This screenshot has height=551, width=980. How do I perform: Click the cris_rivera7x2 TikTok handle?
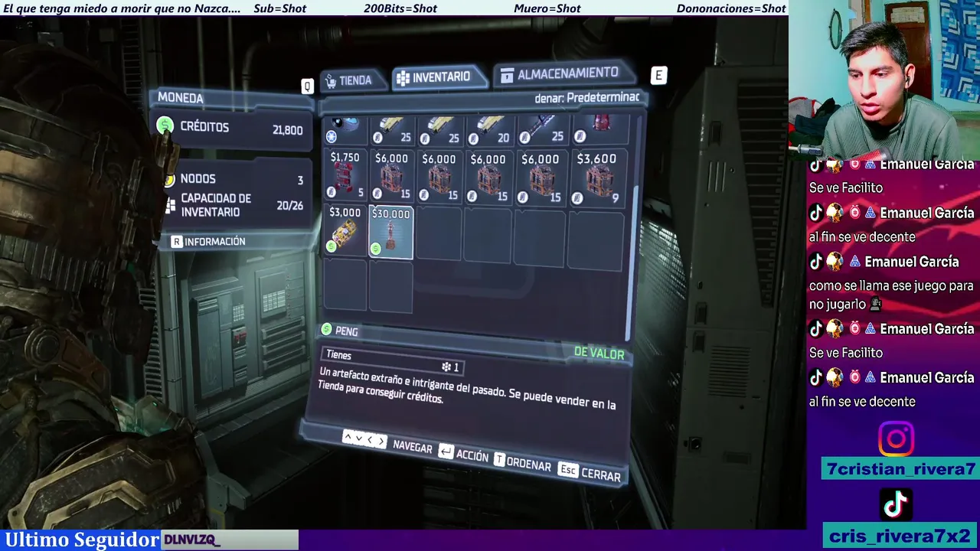point(900,535)
